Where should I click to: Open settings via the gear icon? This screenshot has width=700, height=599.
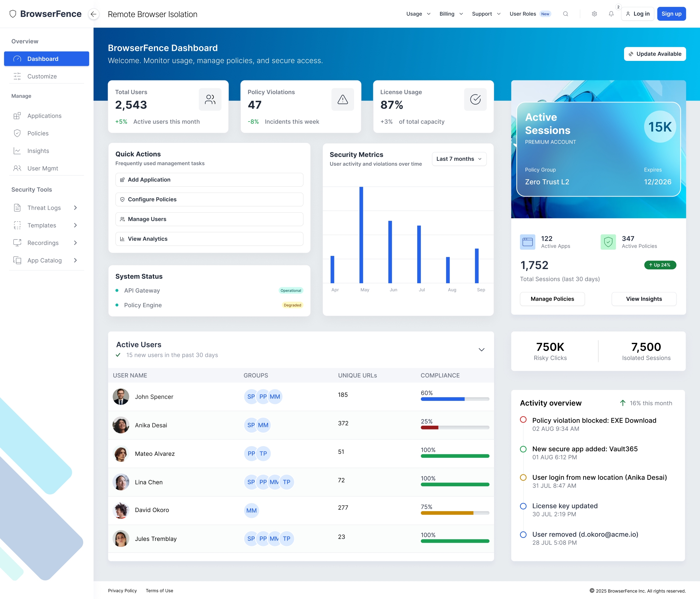pos(594,14)
